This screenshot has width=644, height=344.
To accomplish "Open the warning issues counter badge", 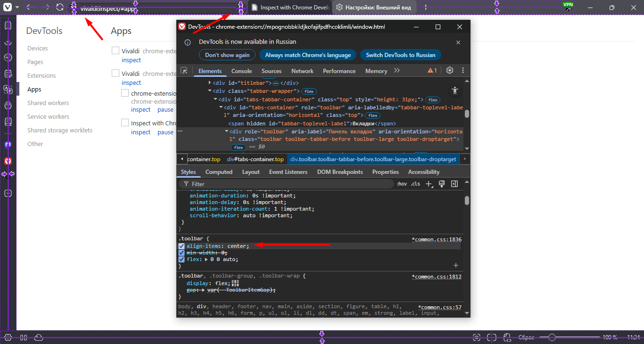I will coord(432,71).
